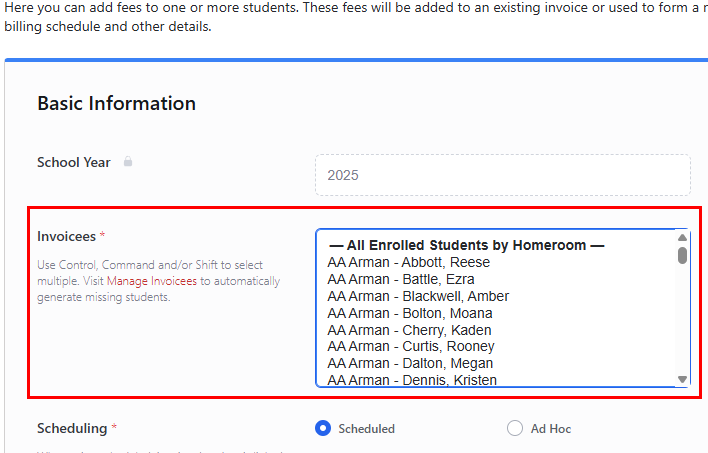Select AA Arman - Battle, Ezra

400,279
